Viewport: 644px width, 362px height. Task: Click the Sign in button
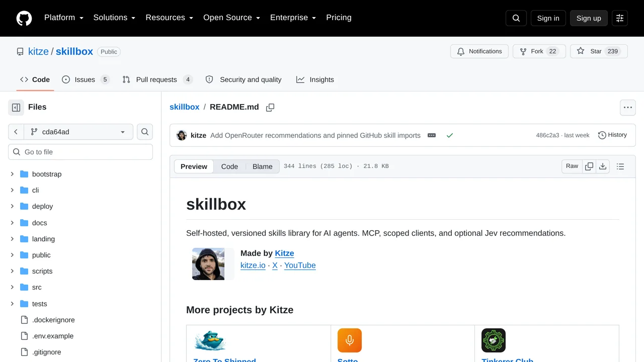(x=548, y=18)
